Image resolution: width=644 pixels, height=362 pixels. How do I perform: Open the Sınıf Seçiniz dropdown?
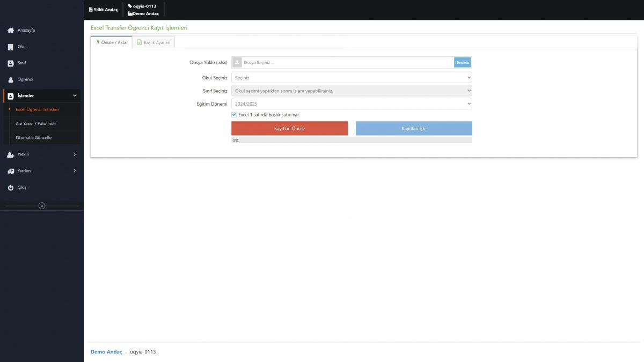coord(352,91)
